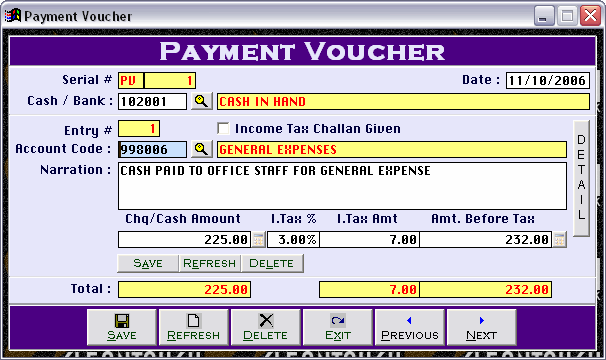The height and width of the screenshot is (360, 606).
Task: Save voucher using bottom floppy disk button
Action: click(122, 327)
